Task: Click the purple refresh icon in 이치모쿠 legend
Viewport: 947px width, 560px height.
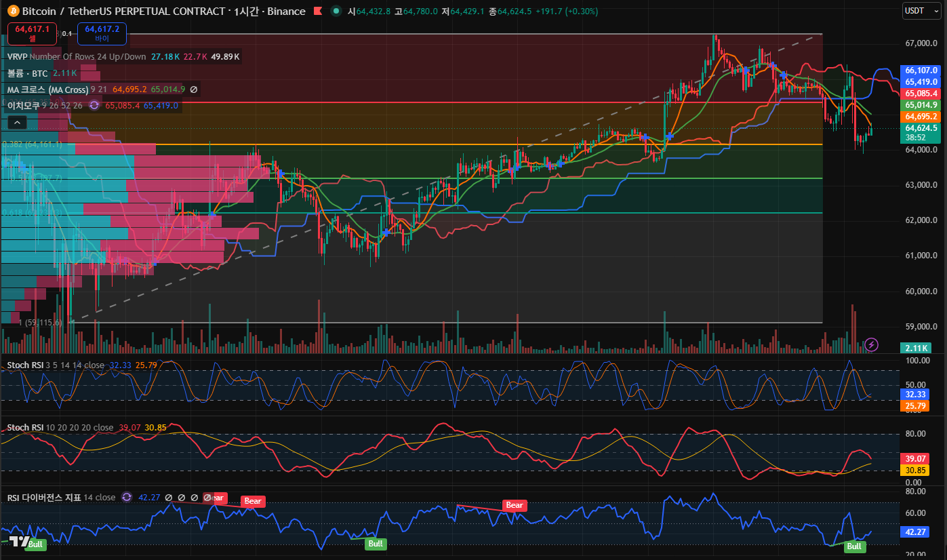Action: point(94,105)
